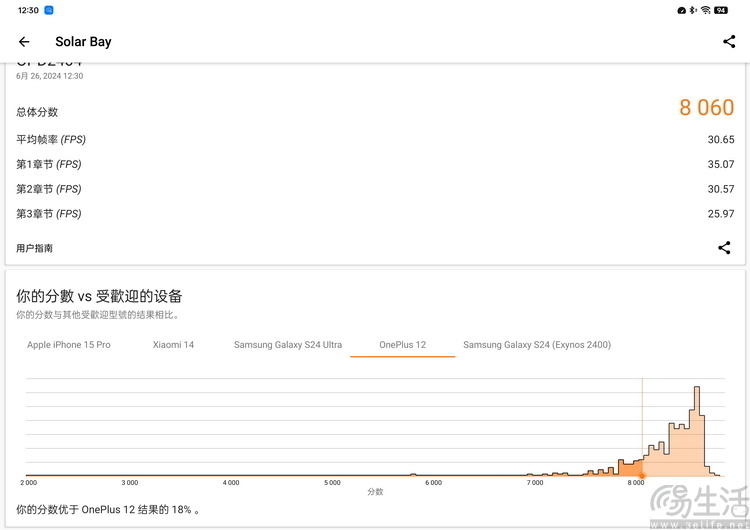Select the Xiaomi 14 tab
The height and width of the screenshot is (530, 750).
tap(173, 345)
